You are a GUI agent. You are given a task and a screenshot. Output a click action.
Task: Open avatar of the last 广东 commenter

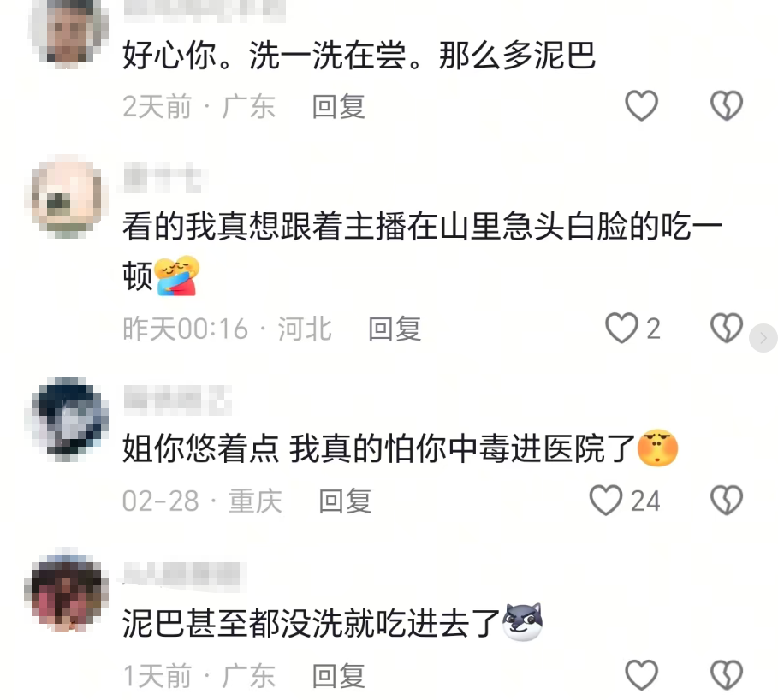click(x=67, y=591)
